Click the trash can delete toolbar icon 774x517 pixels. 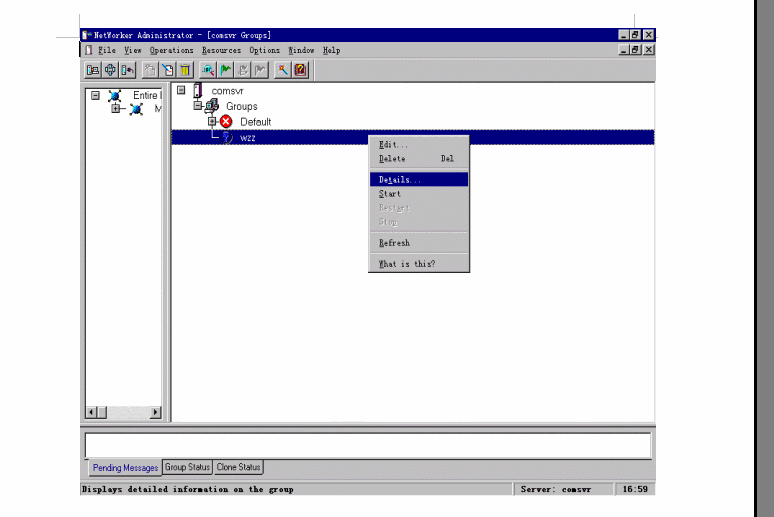tap(185, 70)
